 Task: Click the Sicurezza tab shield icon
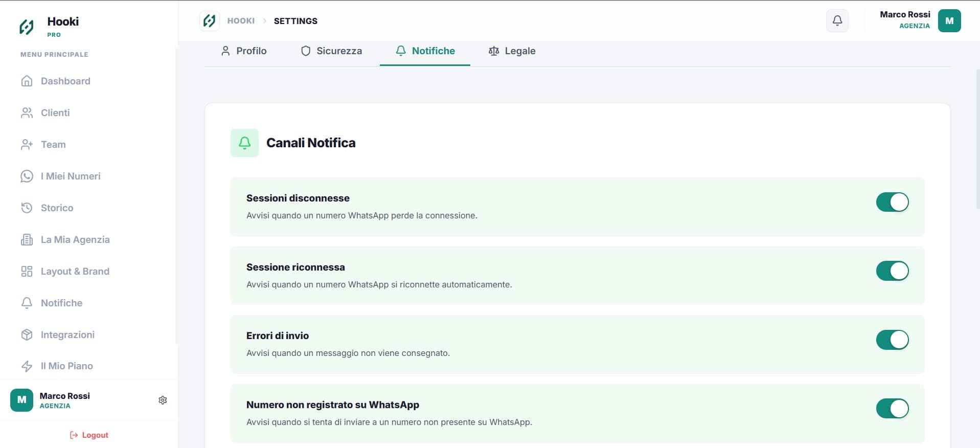(x=306, y=51)
